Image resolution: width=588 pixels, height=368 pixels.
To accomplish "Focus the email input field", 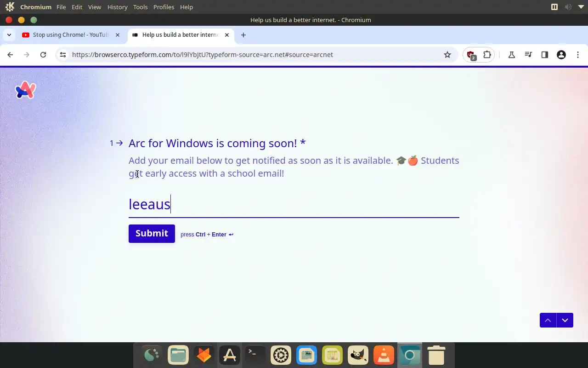I will pyautogui.click(x=294, y=204).
